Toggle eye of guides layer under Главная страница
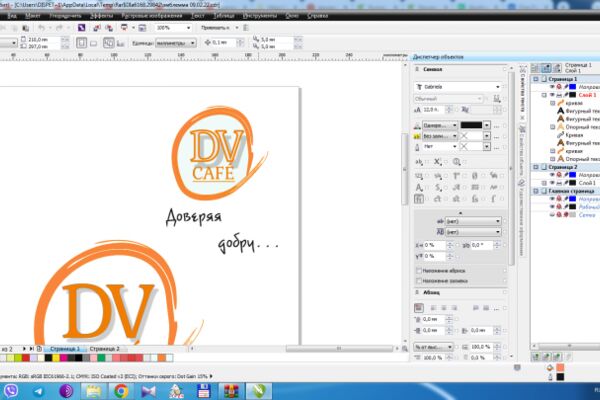Image resolution: width=600 pixels, height=400 pixels. pos(552,199)
